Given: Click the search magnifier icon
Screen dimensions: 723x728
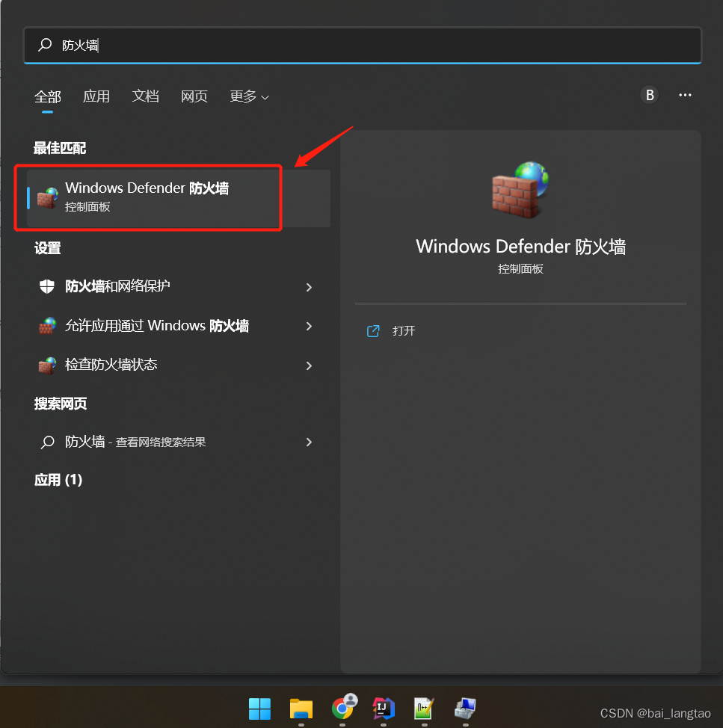Looking at the screenshot, I should point(45,45).
